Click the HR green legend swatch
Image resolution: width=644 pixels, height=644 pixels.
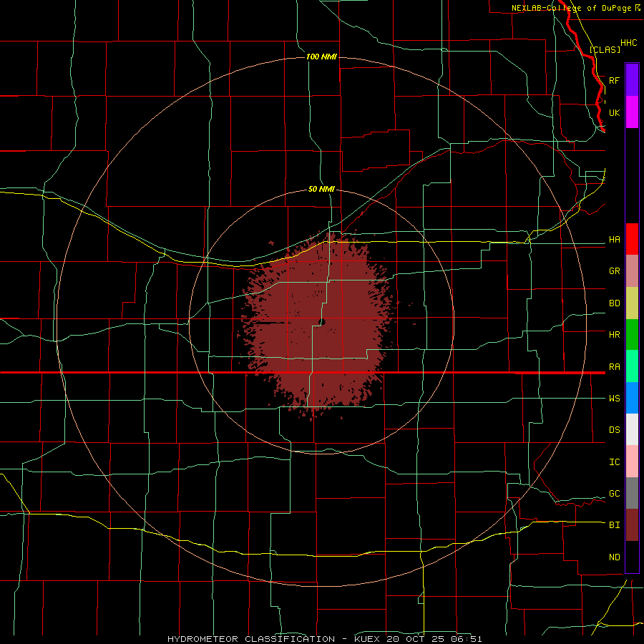pyautogui.click(x=632, y=335)
